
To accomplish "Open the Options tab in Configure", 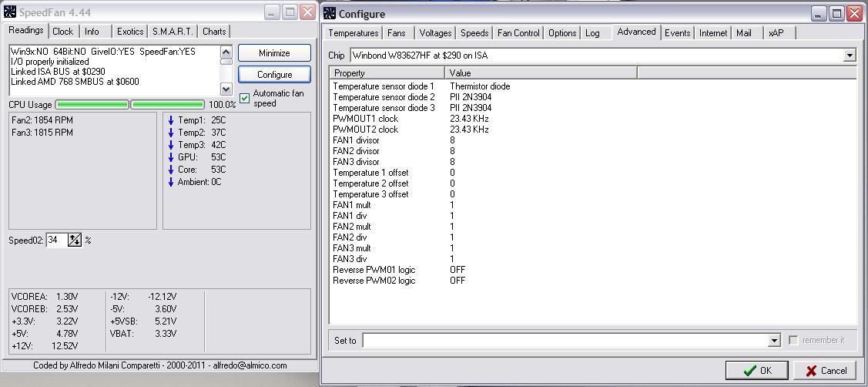I will 562,33.
